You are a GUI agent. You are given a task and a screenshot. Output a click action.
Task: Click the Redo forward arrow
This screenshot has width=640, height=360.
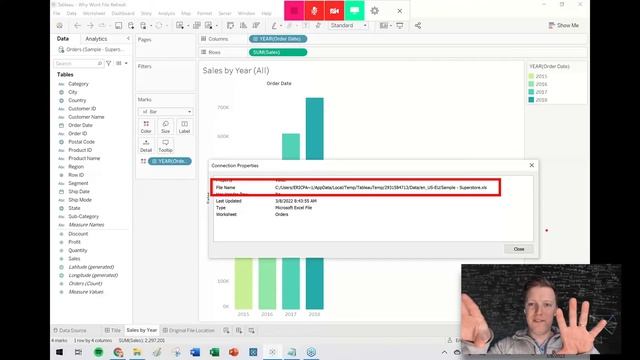pos(90,25)
